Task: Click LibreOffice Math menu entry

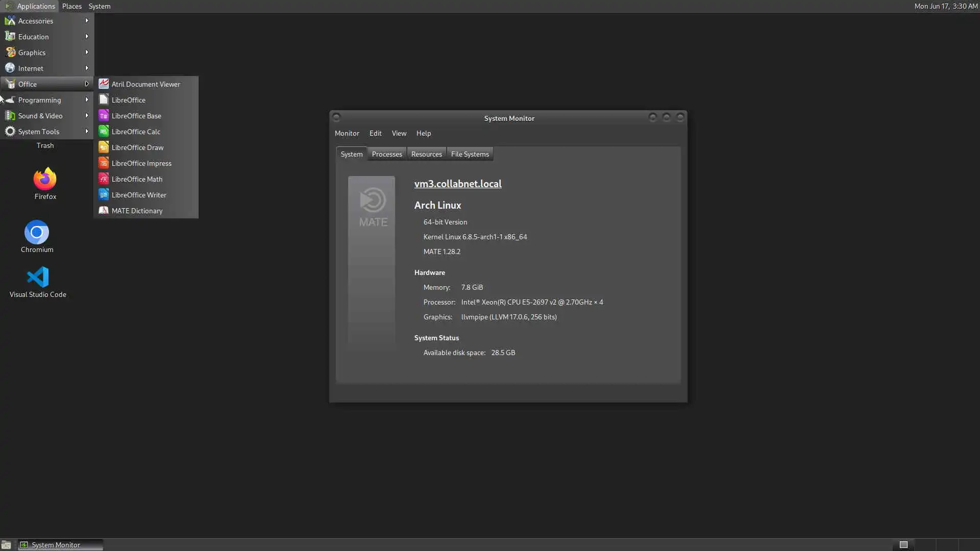Action: 137,179
